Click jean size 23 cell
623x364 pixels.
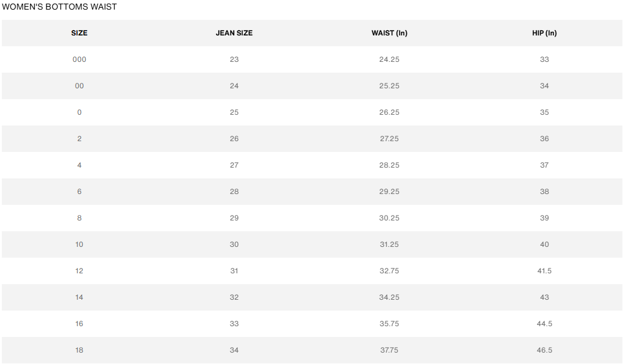pos(234,59)
